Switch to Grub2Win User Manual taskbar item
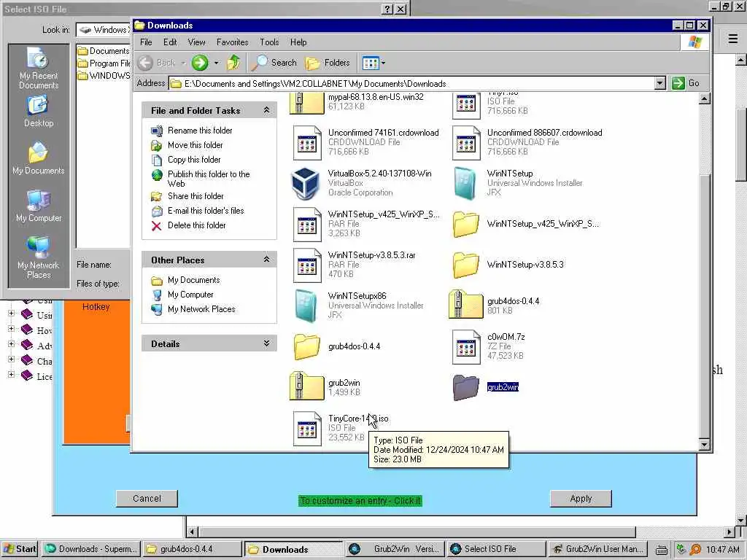The width and height of the screenshot is (747, 560). 598,549
